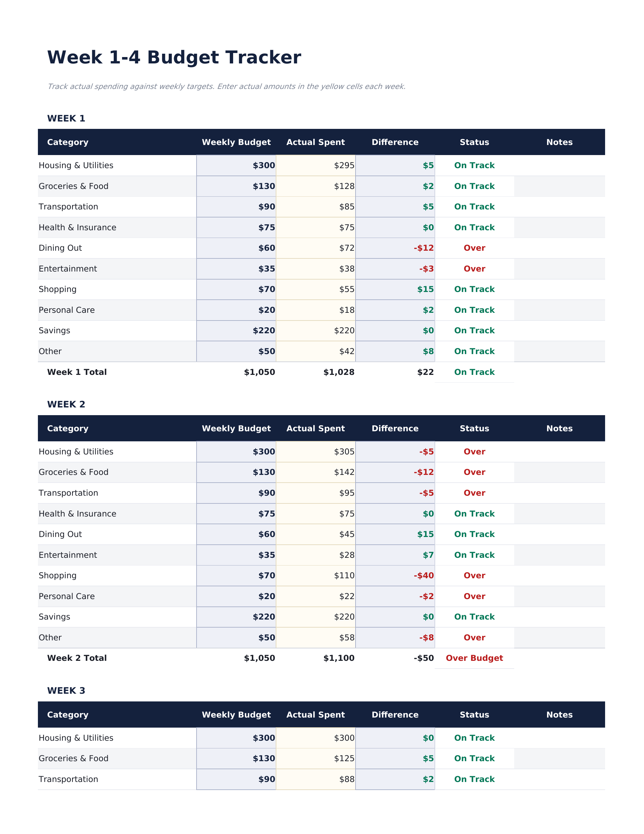This screenshot has width=644, height=834.
Task: Click Week 1 Housing & Utilities actual spent cell
Action: pos(315,165)
